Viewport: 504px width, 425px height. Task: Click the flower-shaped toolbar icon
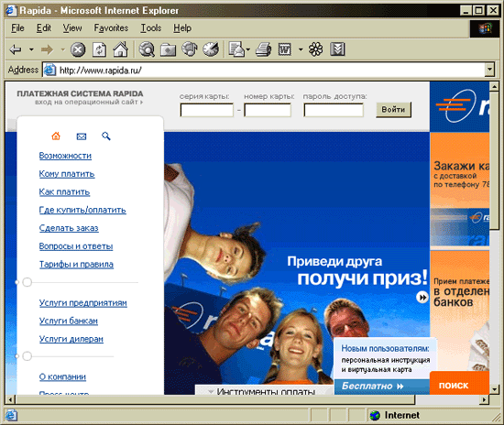point(315,49)
